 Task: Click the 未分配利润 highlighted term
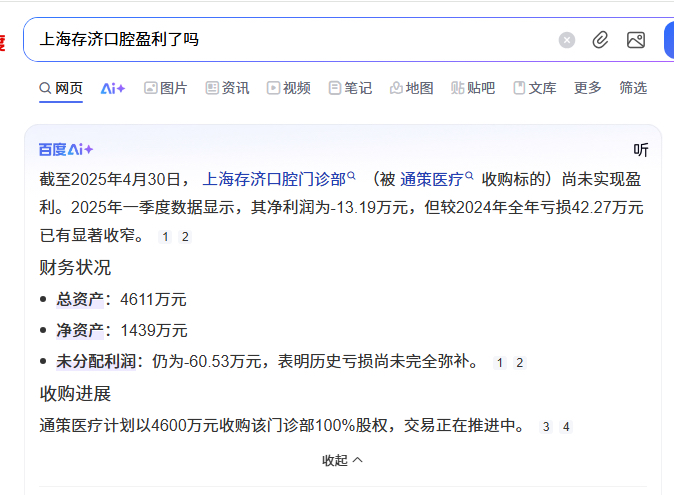click(x=96, y=361)
